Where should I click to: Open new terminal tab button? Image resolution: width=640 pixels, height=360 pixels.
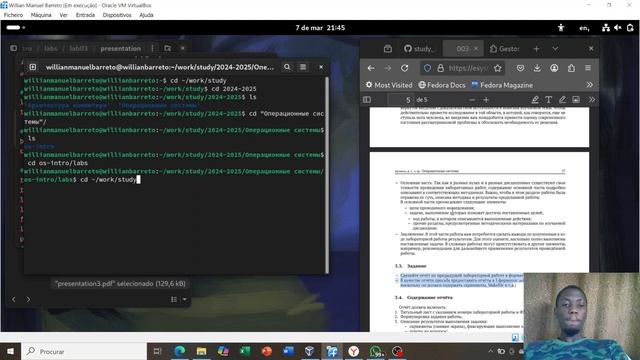coord(33,67)
